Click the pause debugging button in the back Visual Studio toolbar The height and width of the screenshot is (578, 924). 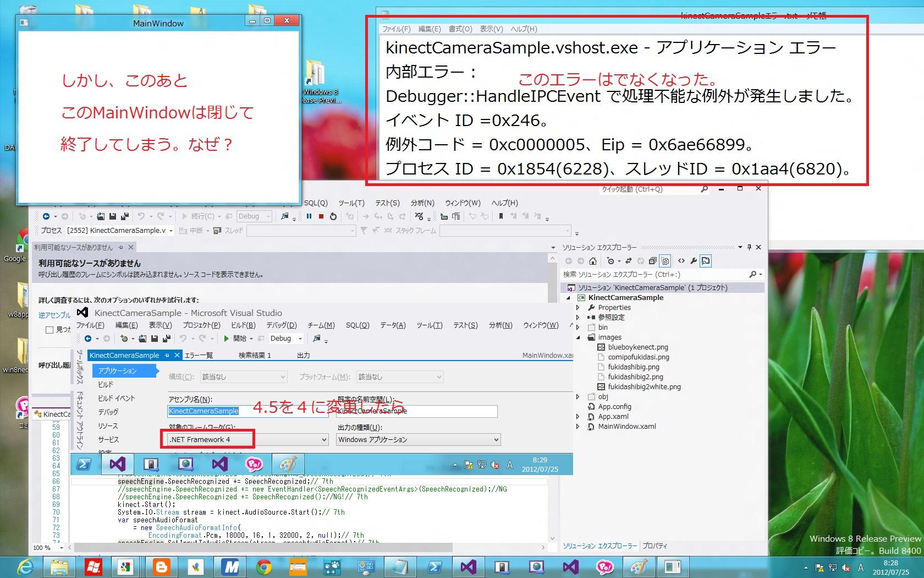(309, 216)
